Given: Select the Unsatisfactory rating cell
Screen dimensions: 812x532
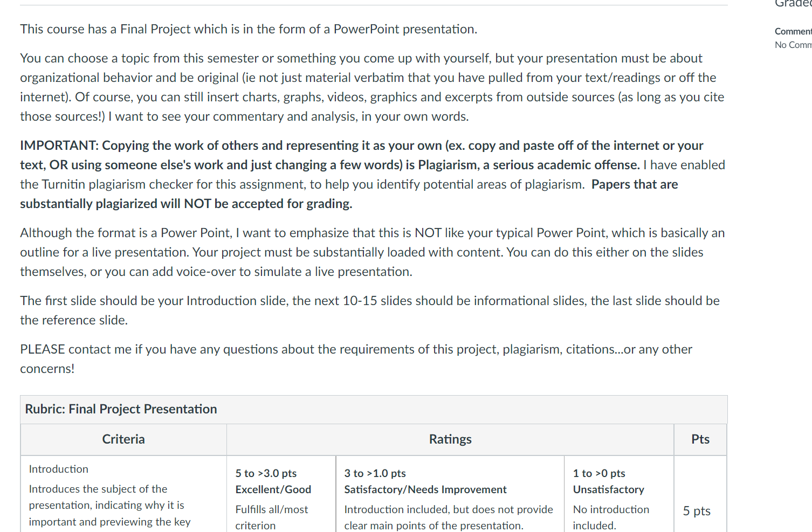Looking at the screenshot, I should [x=619, y=494].
